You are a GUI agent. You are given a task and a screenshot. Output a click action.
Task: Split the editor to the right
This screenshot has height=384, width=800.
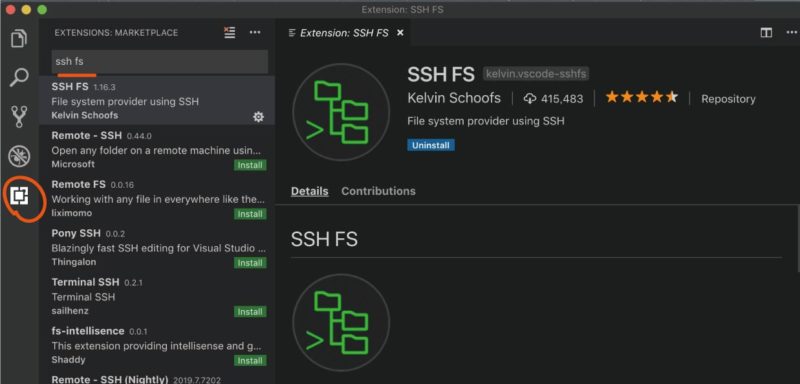[x=766, y=33]
